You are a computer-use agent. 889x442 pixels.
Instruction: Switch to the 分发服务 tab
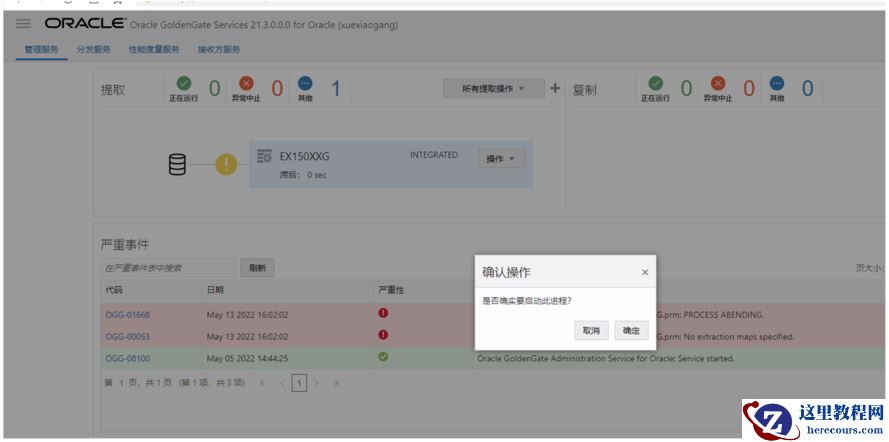(x=94, y=49)
